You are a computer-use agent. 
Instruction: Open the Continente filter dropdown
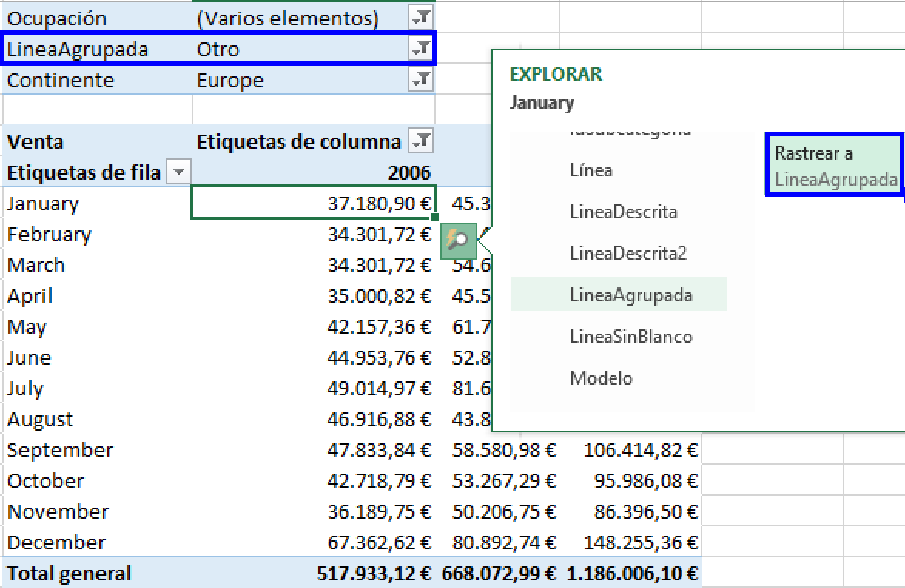pos(421,79)
